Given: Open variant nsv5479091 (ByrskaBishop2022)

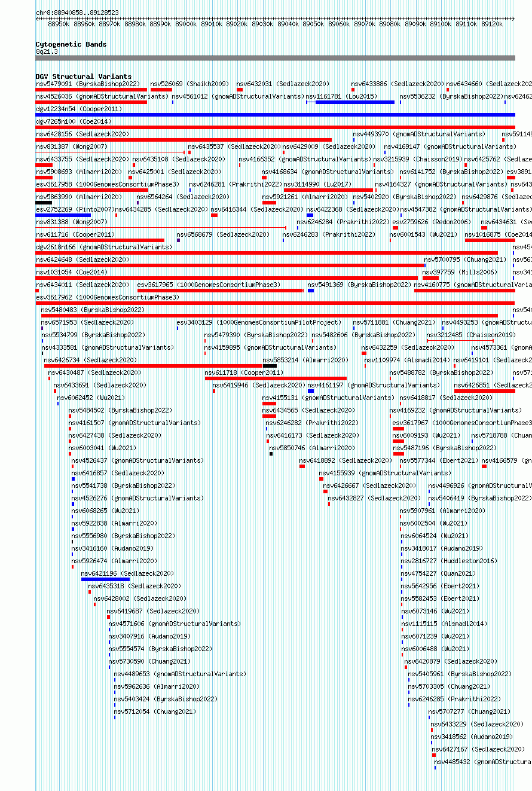Looking at the screenshot, I should click(88, 84).
